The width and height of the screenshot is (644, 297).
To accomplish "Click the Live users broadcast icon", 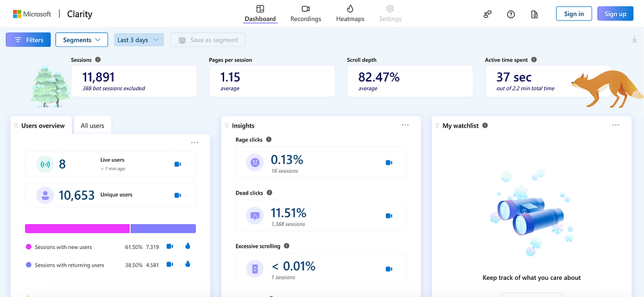I will 45,164.
